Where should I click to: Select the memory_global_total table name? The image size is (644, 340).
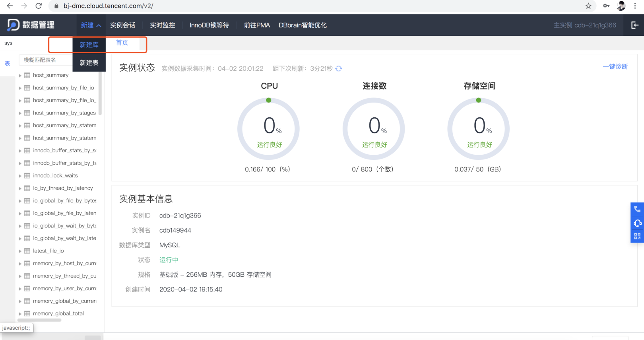point(58,314)
